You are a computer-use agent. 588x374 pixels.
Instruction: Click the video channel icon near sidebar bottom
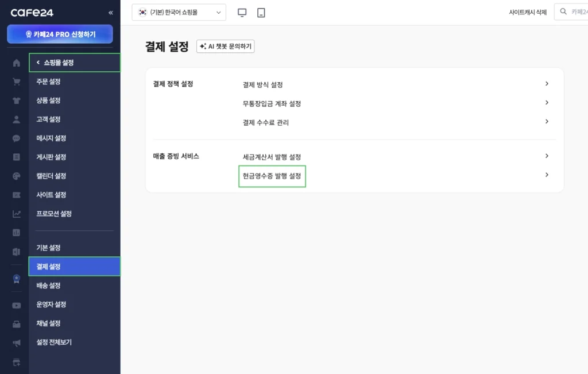pyautogui.click(x=16, y=304)
